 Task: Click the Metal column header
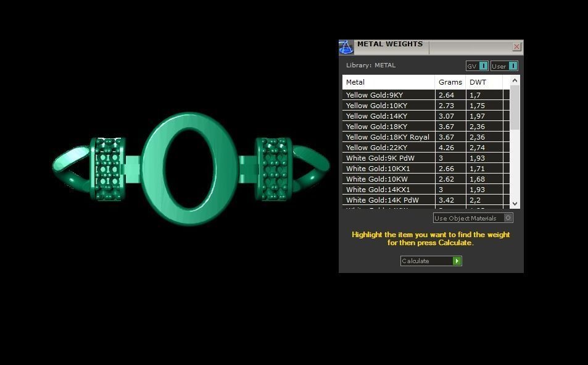[389, 82]
